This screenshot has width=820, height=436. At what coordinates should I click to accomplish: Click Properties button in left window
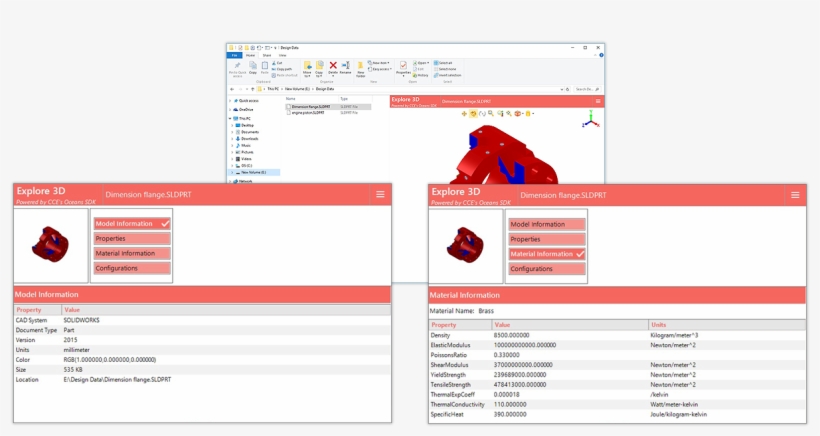(132, 238)
